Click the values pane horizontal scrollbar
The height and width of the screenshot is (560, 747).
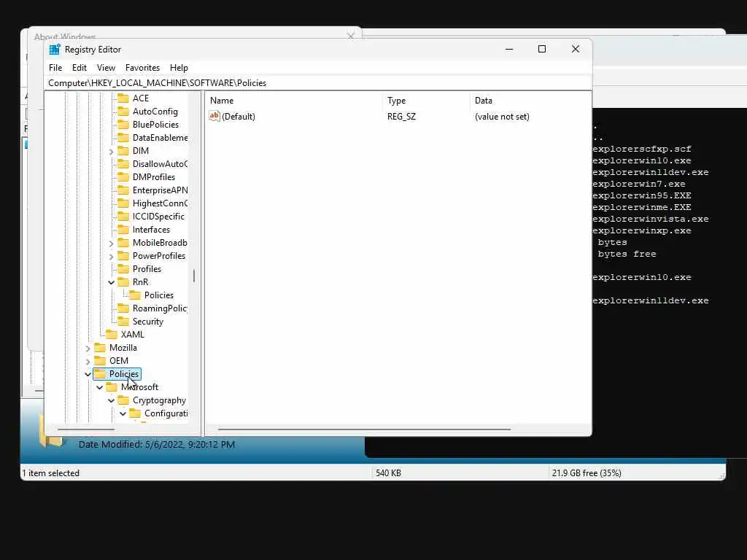coord(364,429)
